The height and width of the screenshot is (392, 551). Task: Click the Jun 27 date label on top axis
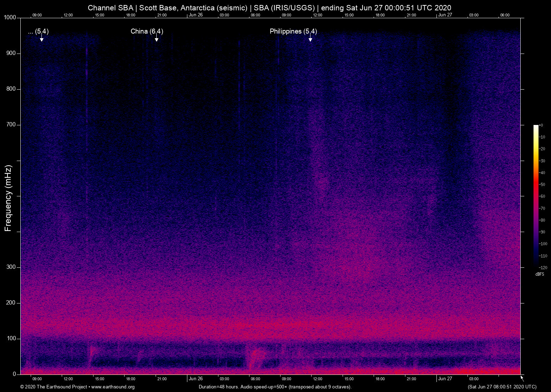tap(445, 15)
